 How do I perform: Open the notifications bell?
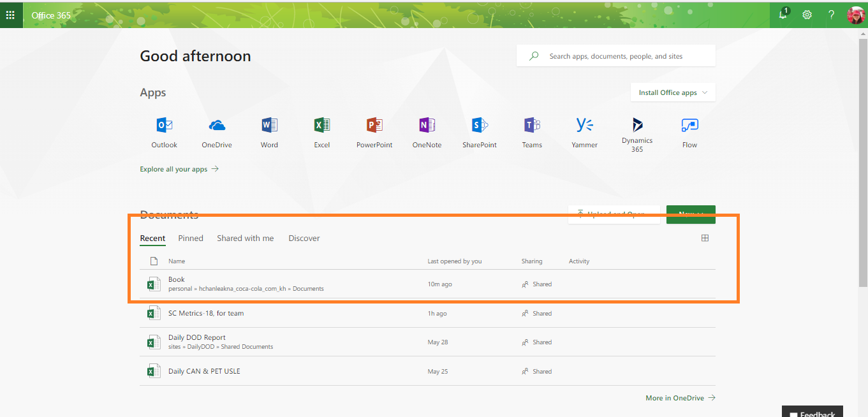783,14
